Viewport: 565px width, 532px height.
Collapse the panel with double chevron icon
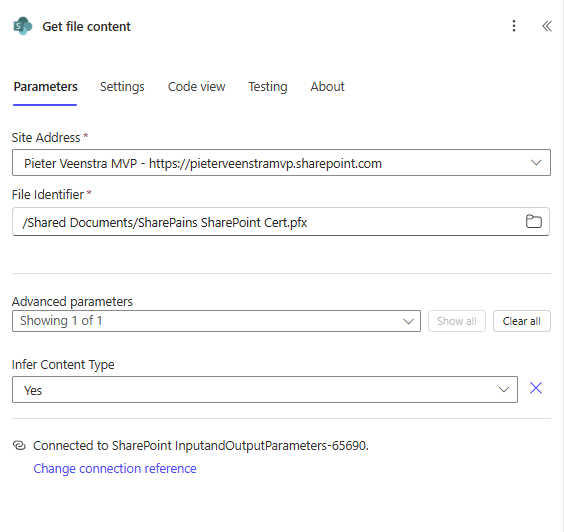tap(547, 26)
